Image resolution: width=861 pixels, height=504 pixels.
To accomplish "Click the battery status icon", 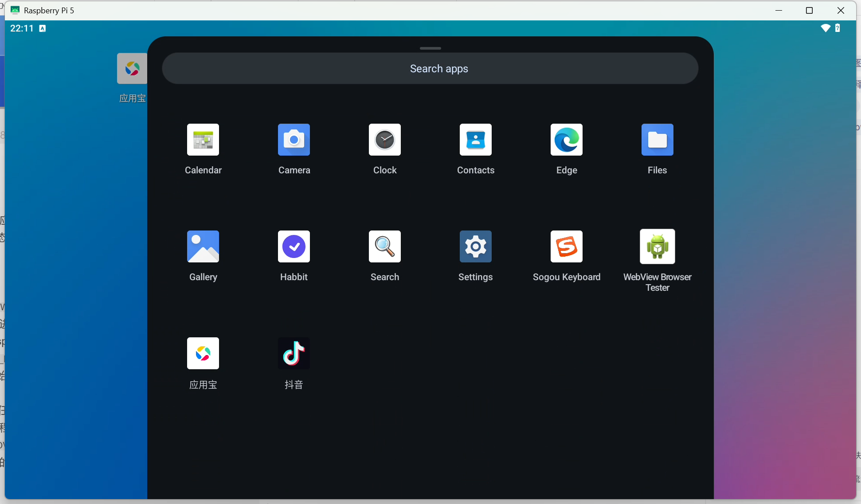I will point(838,28).
